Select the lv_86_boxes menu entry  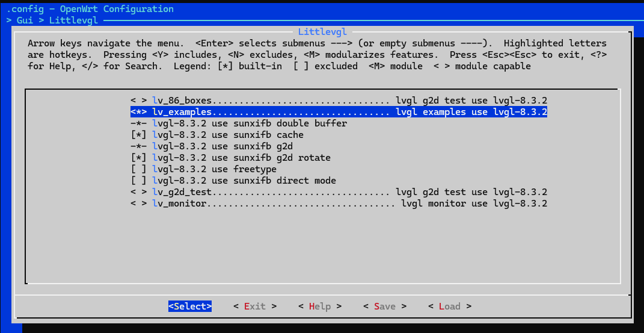339,101
